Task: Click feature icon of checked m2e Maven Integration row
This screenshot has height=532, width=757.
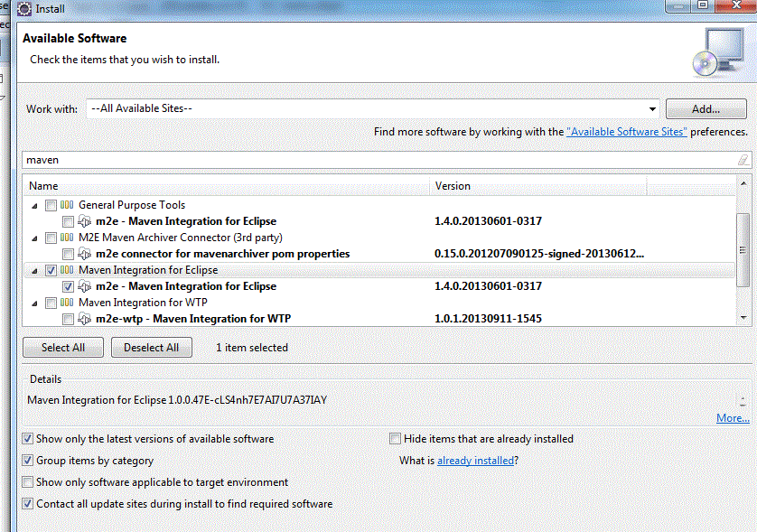Action: tap(85, 286)
